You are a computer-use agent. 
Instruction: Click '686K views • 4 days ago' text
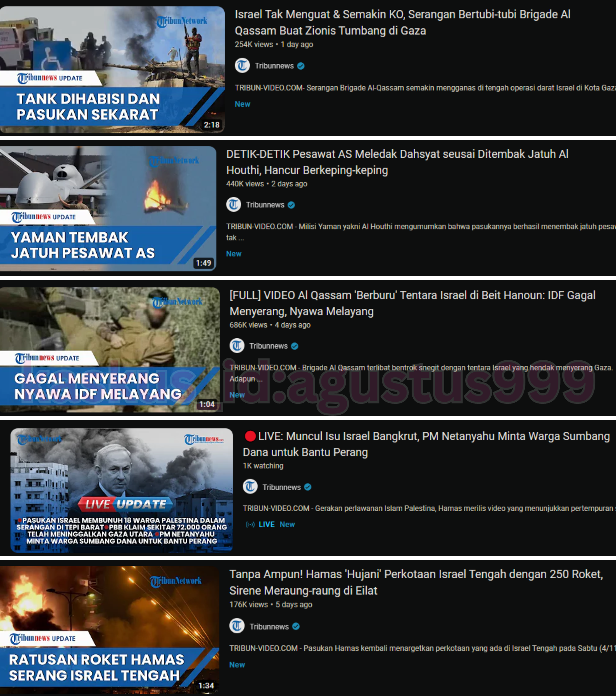click(270, 325)
